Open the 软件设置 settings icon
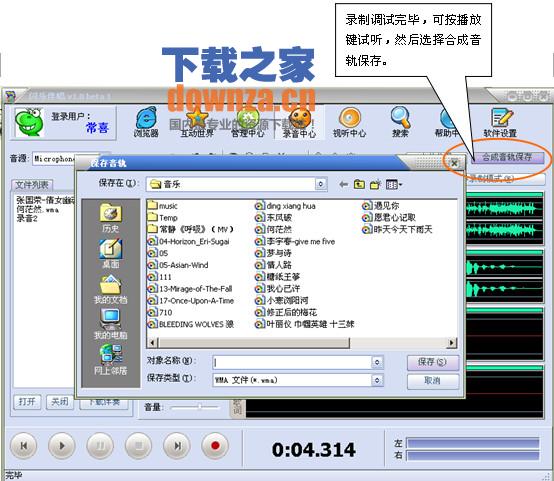Image resolution: width=554 pixels, height=481 pixels. 500,122
